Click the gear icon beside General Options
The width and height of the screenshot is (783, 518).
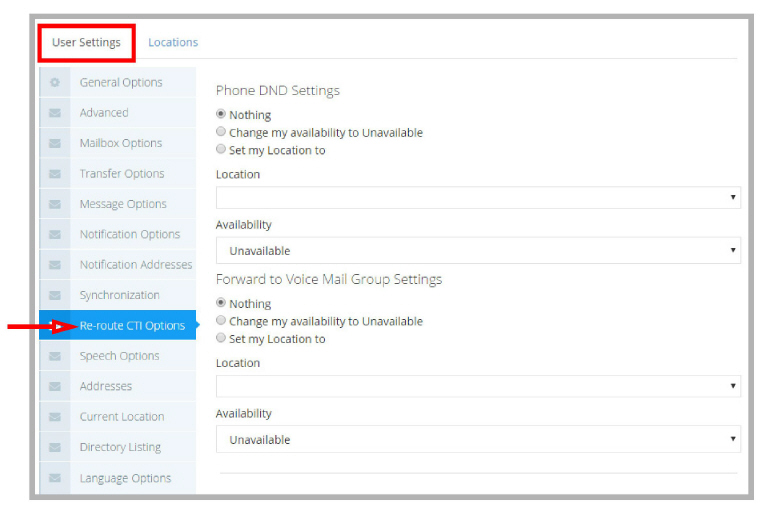55,82
